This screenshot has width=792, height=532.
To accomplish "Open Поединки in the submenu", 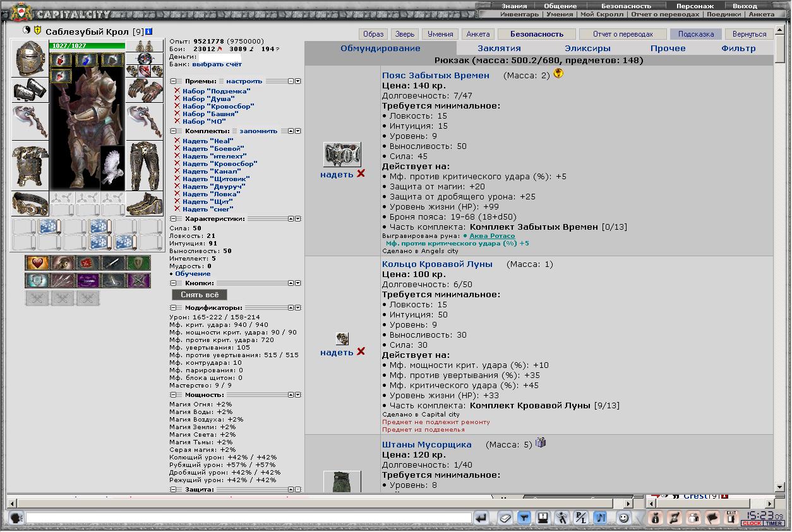I will tap(724, 14).
